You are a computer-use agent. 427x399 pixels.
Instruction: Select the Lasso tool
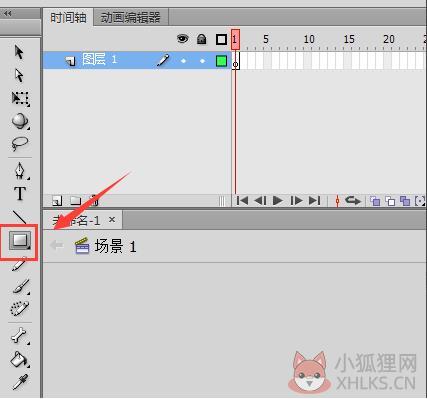coord(20,144)
